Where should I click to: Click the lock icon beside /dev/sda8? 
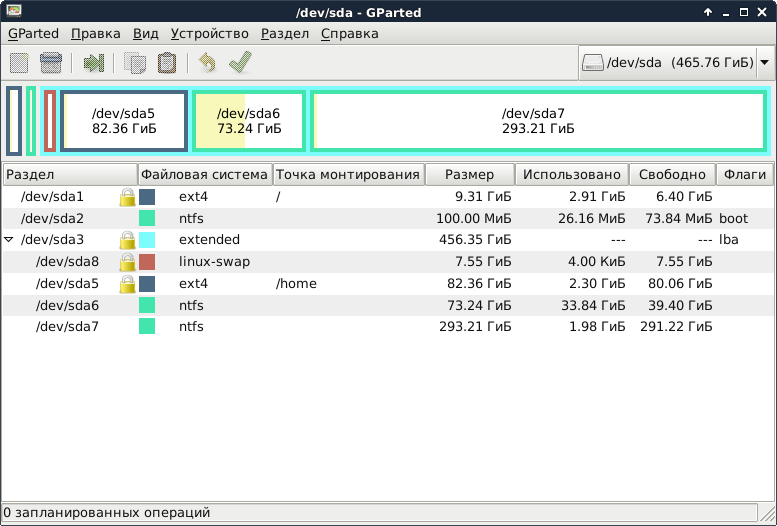(127, 262)
